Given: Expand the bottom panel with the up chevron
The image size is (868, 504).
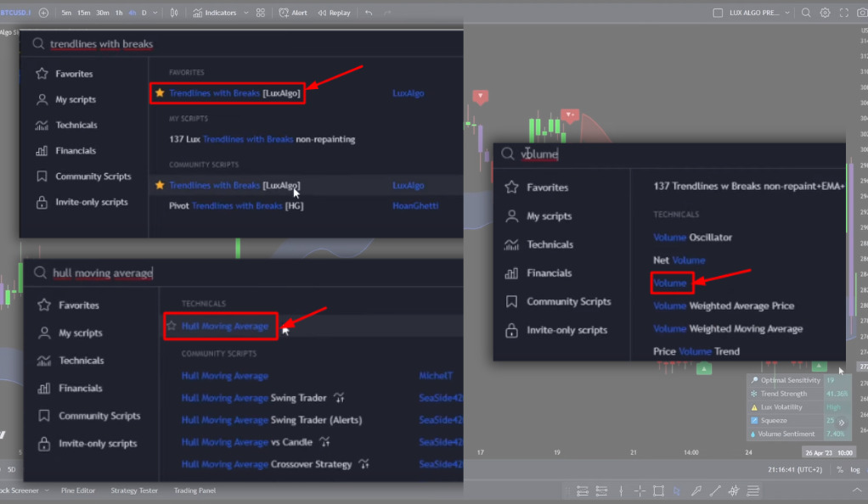Looking at the screenshot, I should click(856, 490).
